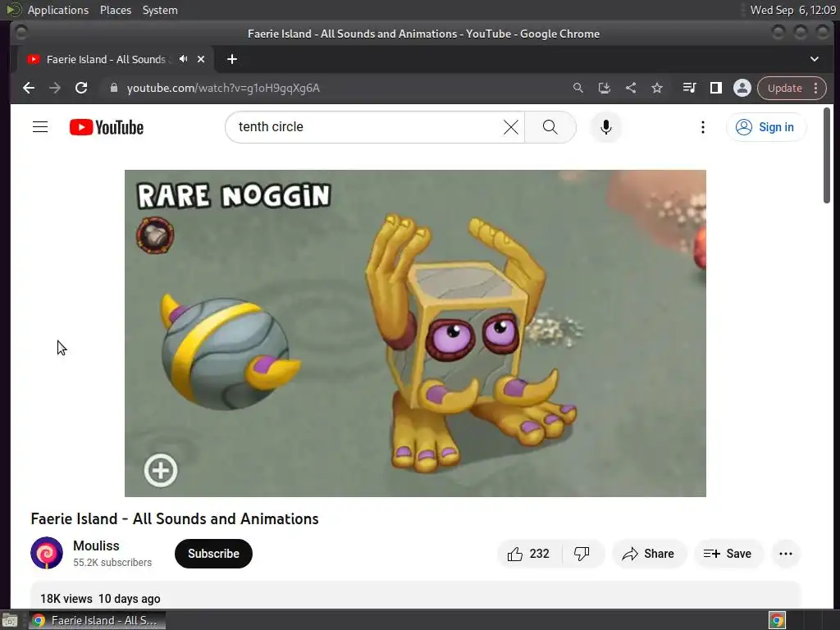Screen dimensions: 840x630
Task: Open the Places menu
Action: (x=115, y=10)
